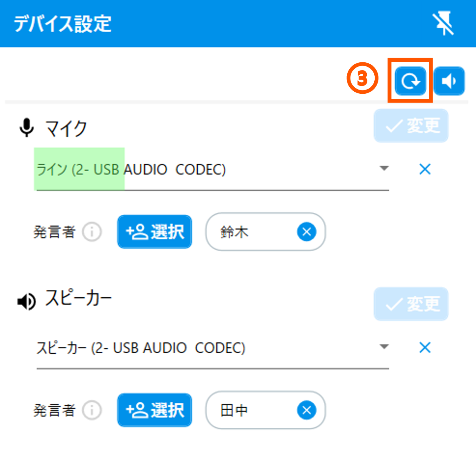Click 選択 to choose speaker output person
This screenshot has height=460, width=476.
coord(155,410)
